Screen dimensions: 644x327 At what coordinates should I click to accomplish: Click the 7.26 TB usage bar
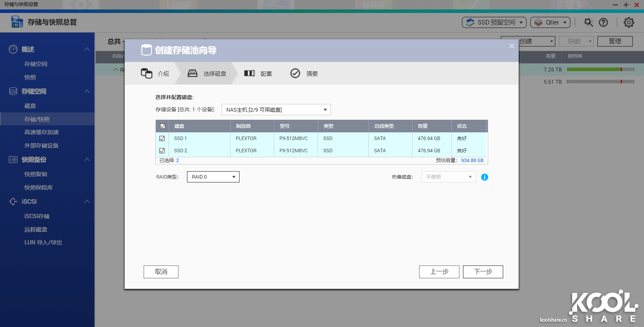tap(600, 69)
